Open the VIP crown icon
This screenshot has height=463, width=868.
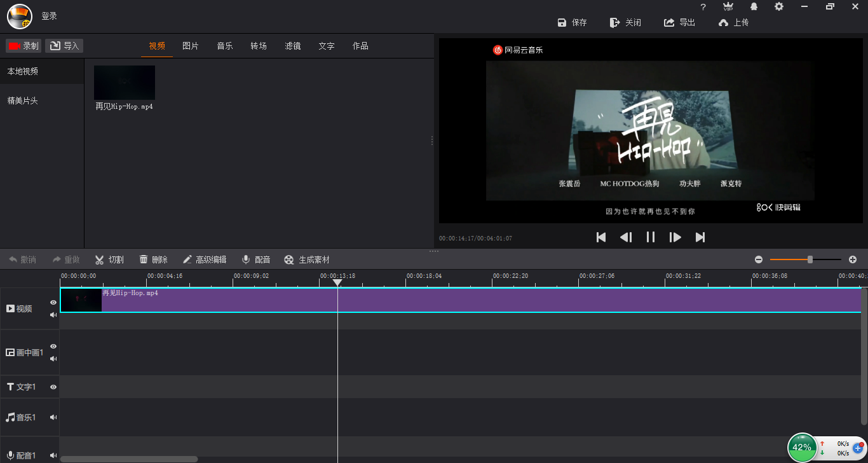coord(728,6)
